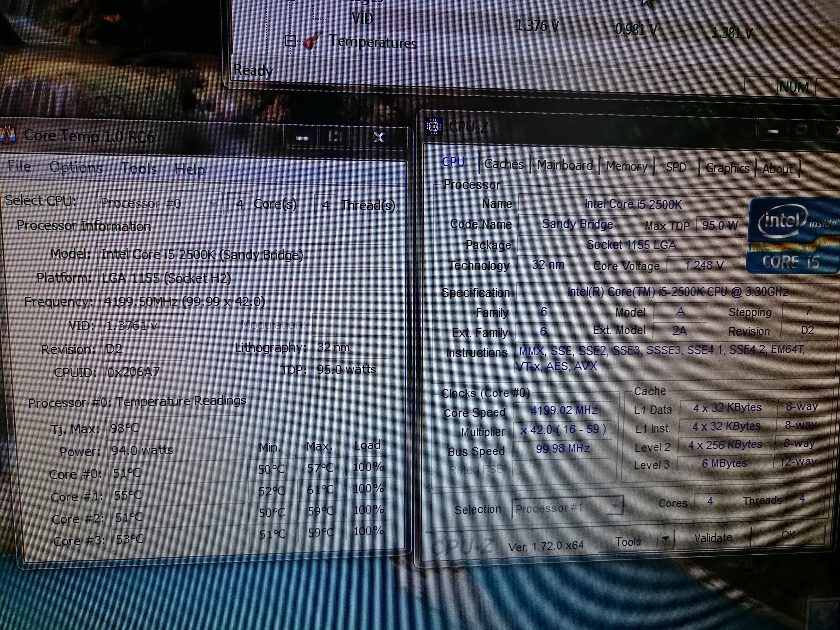Open the Tools dropdown arrow in CPU-Z
This screenshot has width=840, height=630.
tap(665, 539)
